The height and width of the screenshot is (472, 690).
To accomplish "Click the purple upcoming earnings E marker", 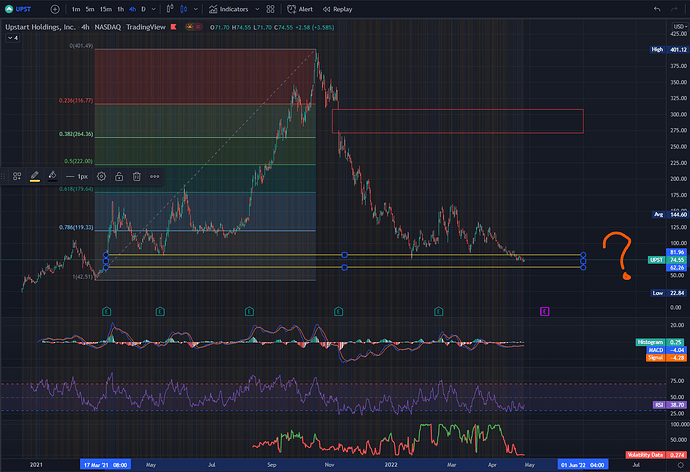I will point(544,311).
